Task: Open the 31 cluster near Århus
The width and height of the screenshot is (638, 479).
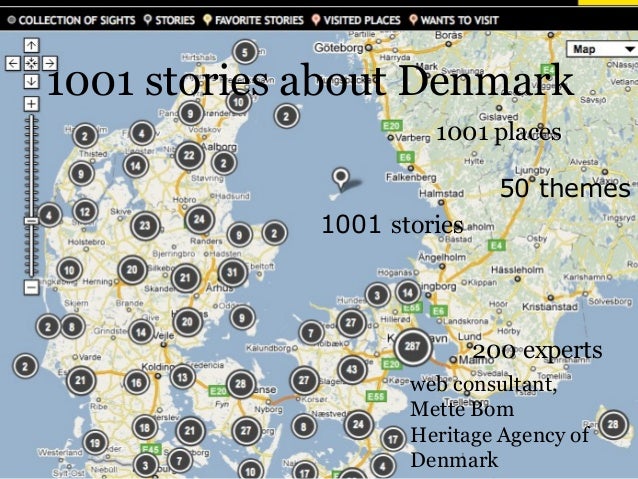Action: pos(232,272)
